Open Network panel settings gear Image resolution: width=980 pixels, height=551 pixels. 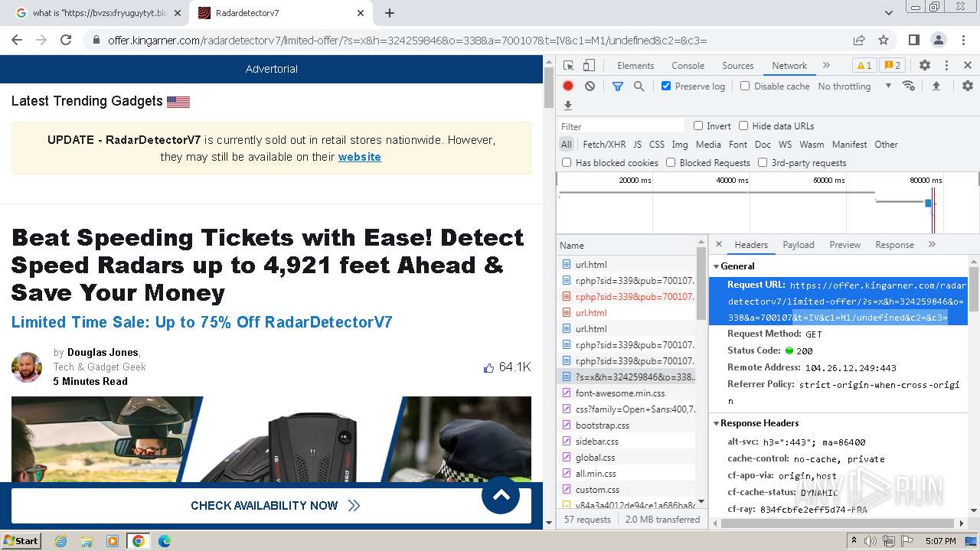[968, 86]
